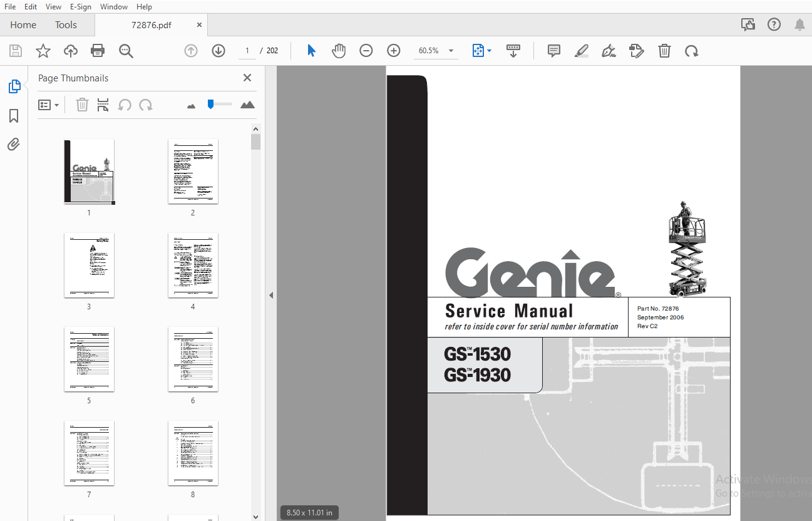Select page 3 thumbnail
The image size is (812, 521).
tap(89, 265)
